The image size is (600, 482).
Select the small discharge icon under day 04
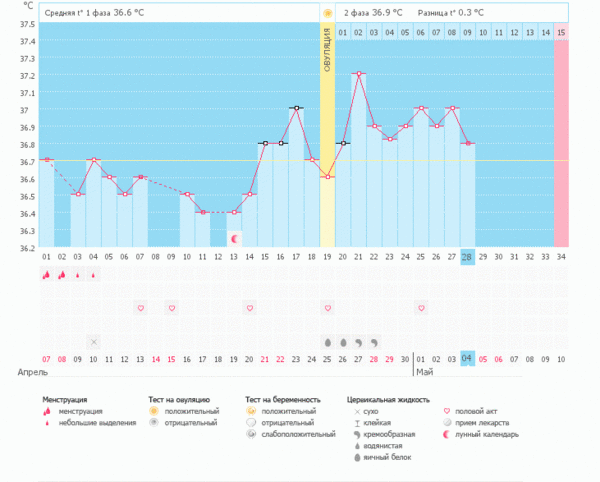coord(93,274)
